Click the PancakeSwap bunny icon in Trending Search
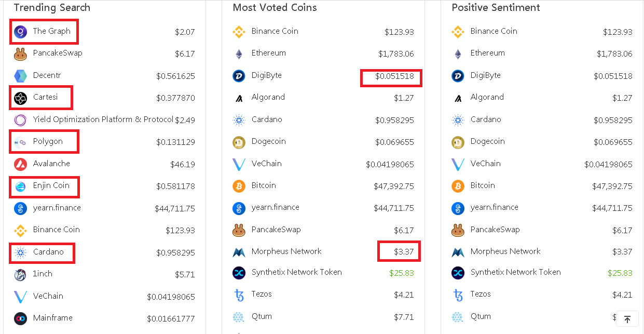644x334 pixels. (20, 54)
